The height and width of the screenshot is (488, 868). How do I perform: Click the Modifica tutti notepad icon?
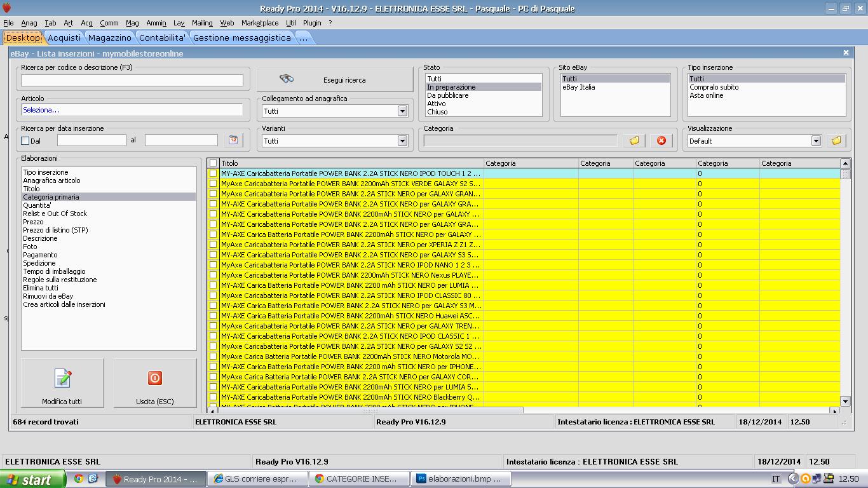(x=62, y=378)
